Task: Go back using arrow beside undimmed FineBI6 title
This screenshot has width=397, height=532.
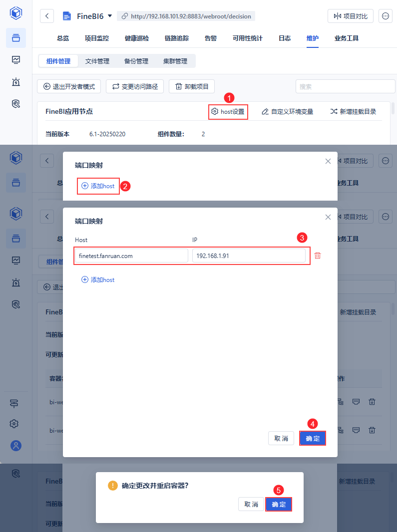Action: click(x=47, y=16)
